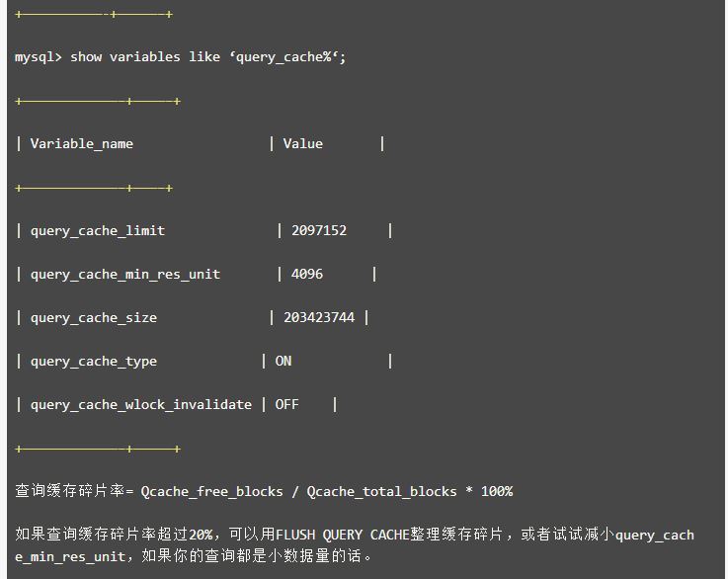Click the 100% text in formula
728x579 pixels.
[497, 491]
